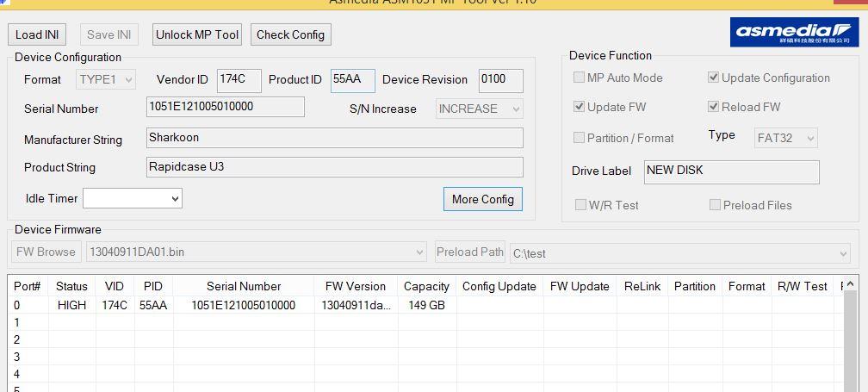Toggle the Update Configuration checkbox

714,78
